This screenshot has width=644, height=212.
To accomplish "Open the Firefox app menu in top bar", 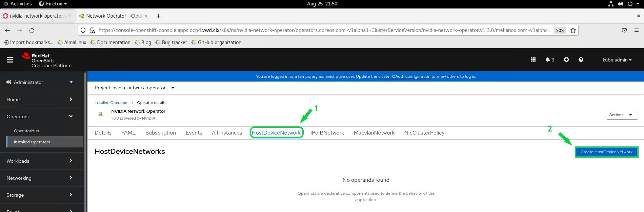I will (53, 4).
